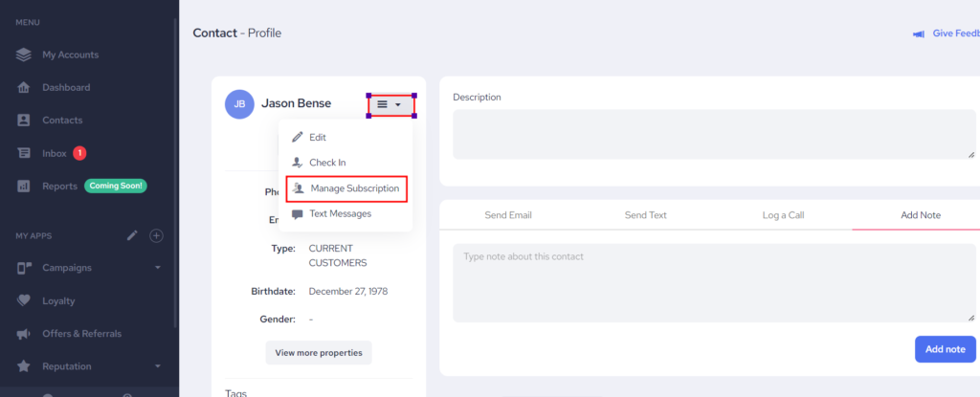Expand the Reputation submenu

click(157, 366)
